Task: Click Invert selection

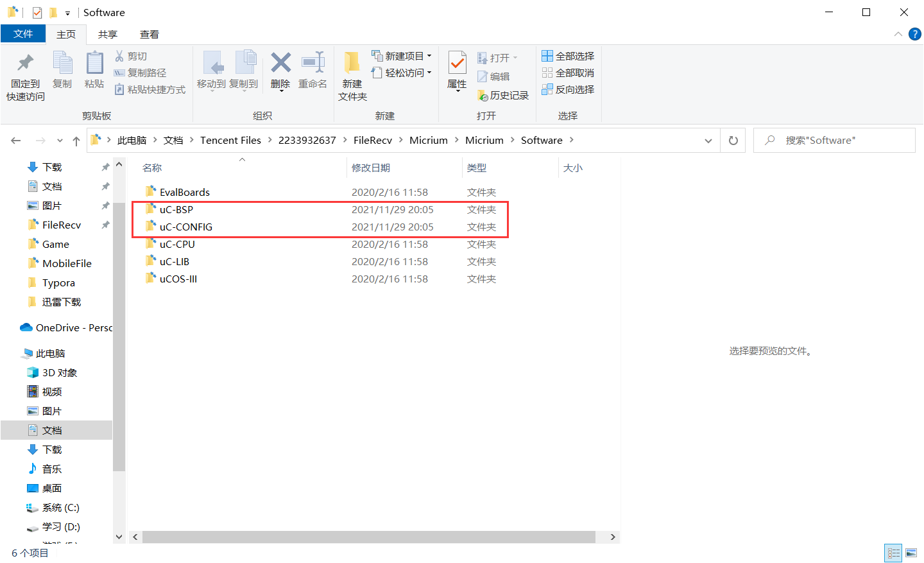Action: tap(568, 89)
